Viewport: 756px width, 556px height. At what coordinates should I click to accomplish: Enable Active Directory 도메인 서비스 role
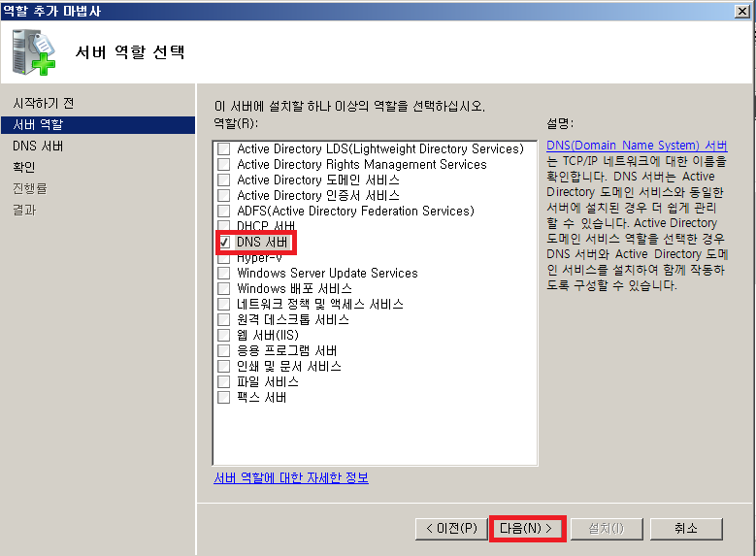click(x=224, y=180)
